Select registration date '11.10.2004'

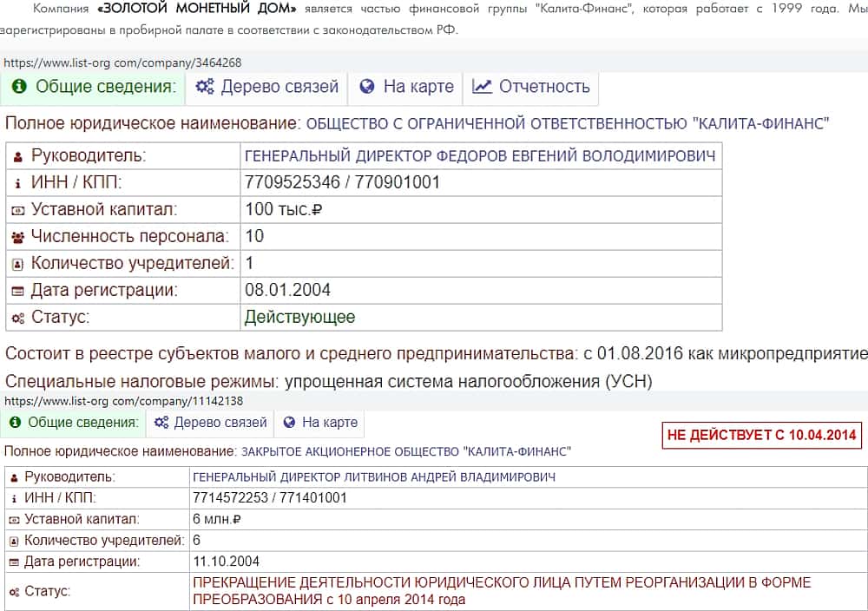click(226, 562)
